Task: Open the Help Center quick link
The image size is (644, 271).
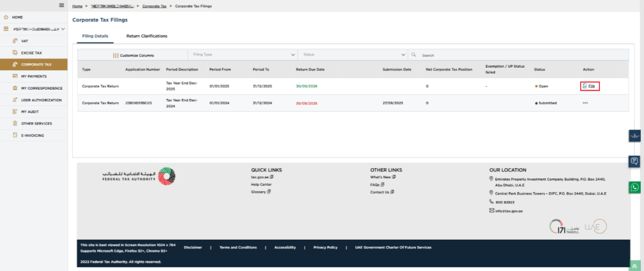Action: (x=261, y=185)
